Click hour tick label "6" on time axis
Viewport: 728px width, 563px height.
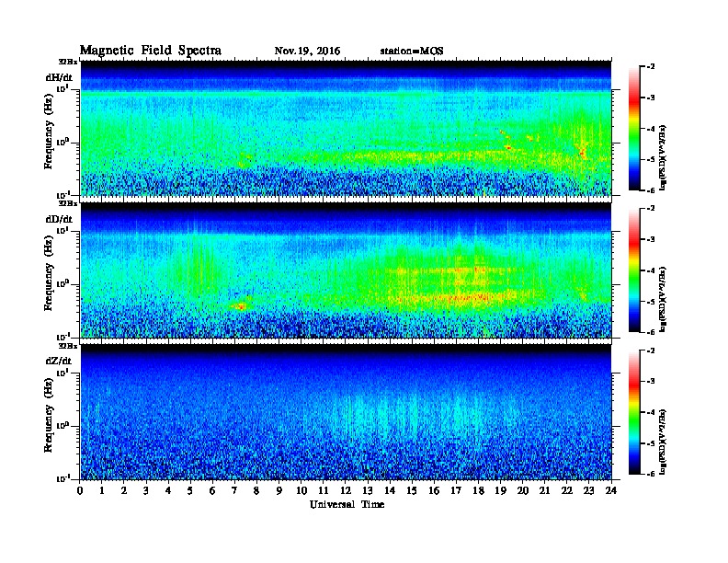[x=212, y=490]
